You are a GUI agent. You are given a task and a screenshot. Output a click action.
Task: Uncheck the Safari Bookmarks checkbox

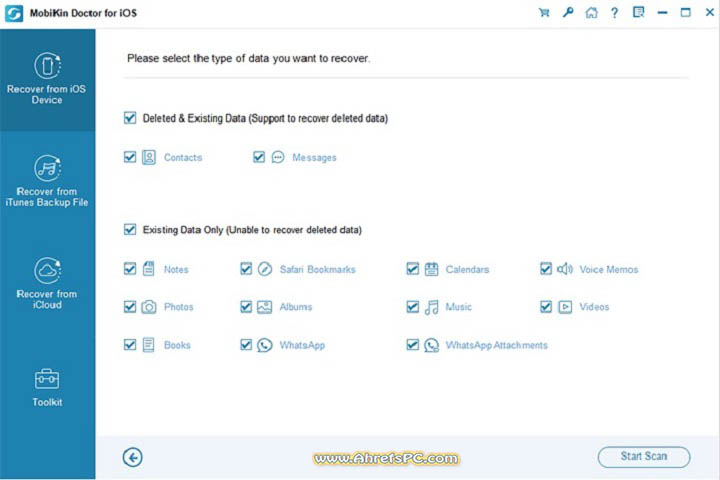(x=246, y=269)
